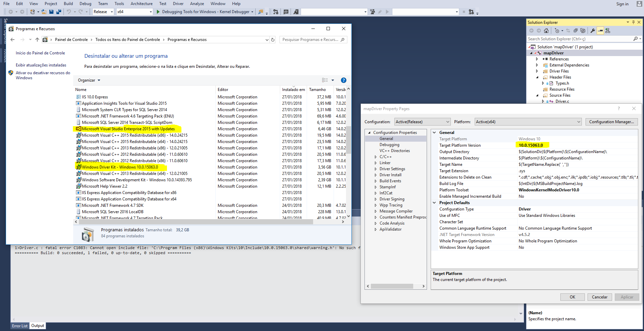The height and width of the screenshot is (331, 644).
Task: Toggle Preview Selected Items in Solution Explorer
Action: click(x=600, y=31)
